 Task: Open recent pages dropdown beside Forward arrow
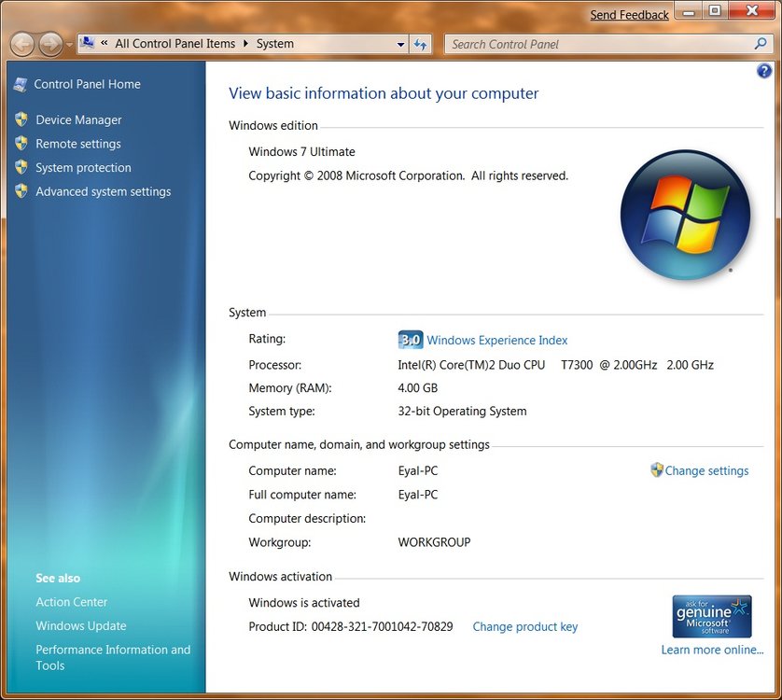point(69,45)
